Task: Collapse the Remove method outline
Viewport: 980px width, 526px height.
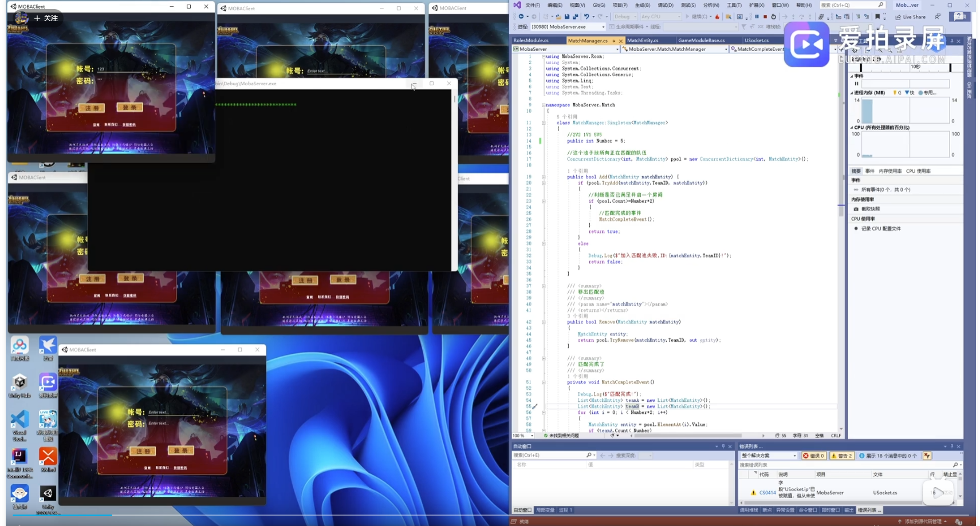Action: 544,322
